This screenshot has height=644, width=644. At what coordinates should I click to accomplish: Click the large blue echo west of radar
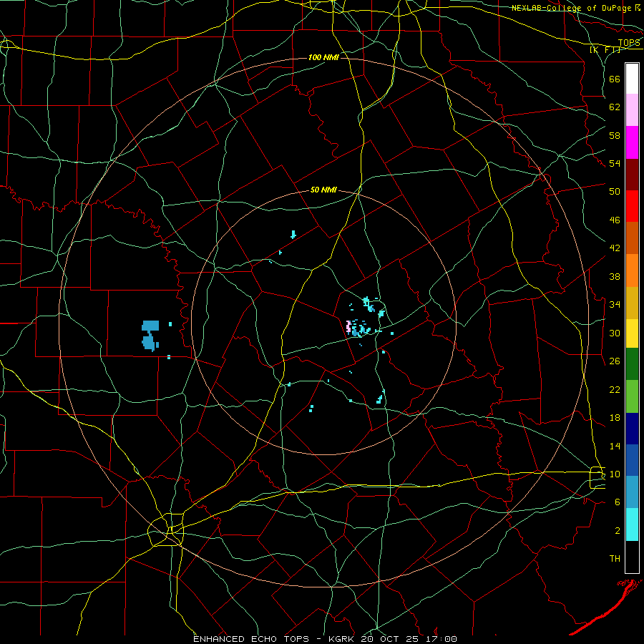click(150, 335)
